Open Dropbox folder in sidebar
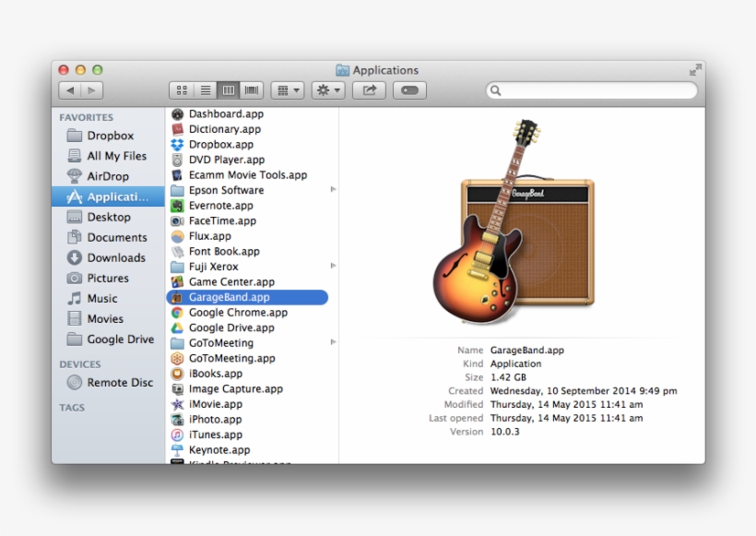This screenshot has height=536, width=756. tap(108, 136)
